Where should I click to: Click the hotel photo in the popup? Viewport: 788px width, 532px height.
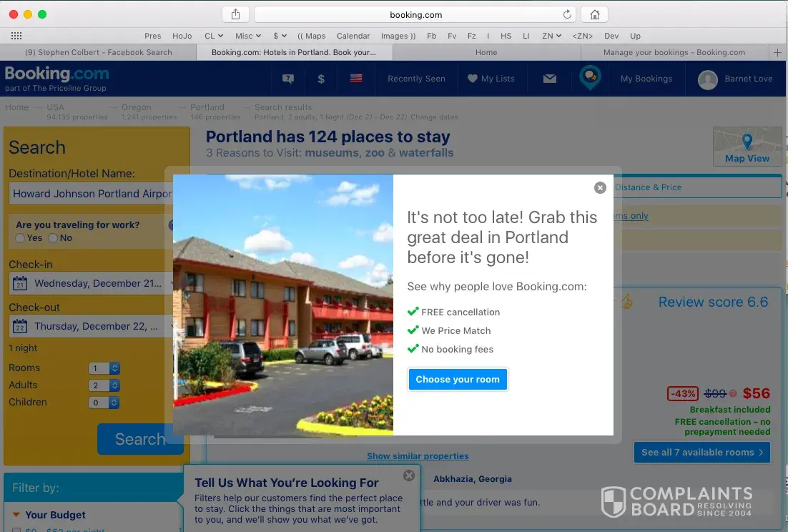pos(283,305)
